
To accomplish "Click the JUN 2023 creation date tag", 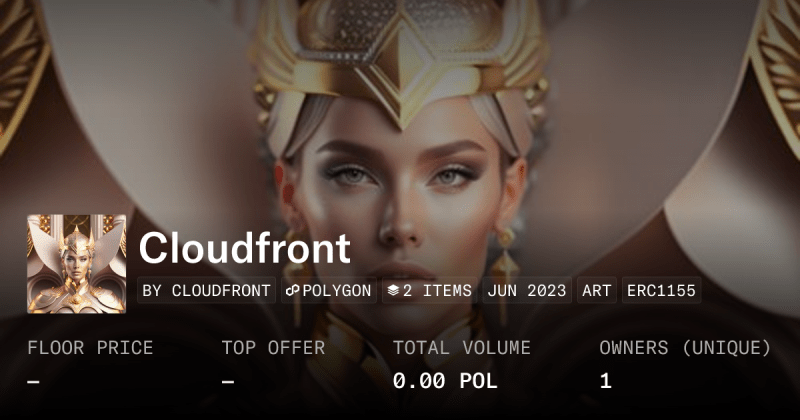I will tap(527, 290).
